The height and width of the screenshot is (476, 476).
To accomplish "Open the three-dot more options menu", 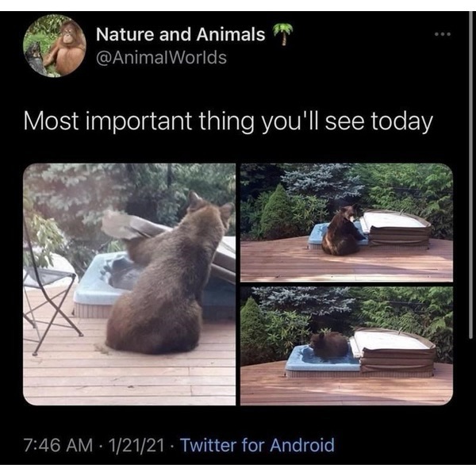I will coord(443,34).
